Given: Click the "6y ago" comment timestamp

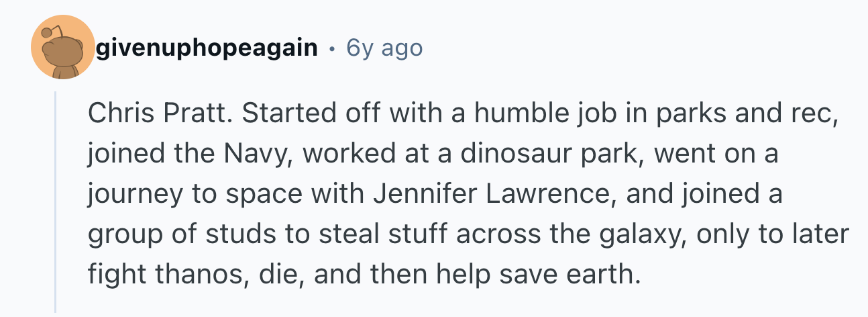Looking at the screenshot, I should (384, 48).
